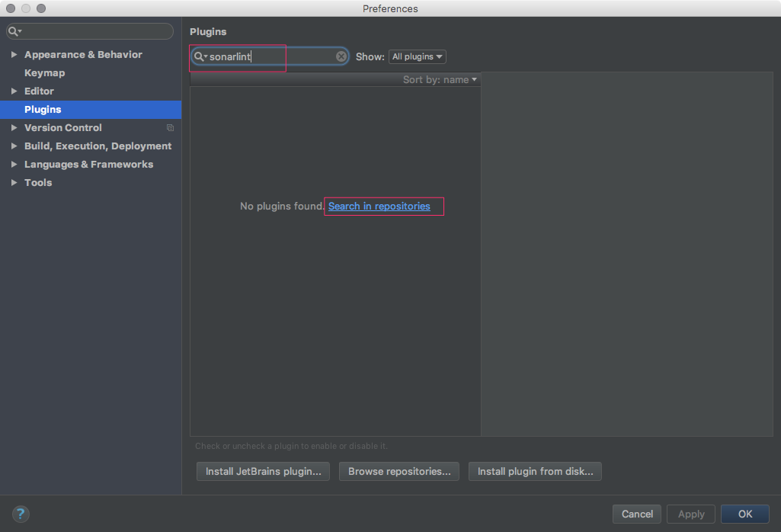
Task: Close the Preferences window
Action: coord(11,8)
